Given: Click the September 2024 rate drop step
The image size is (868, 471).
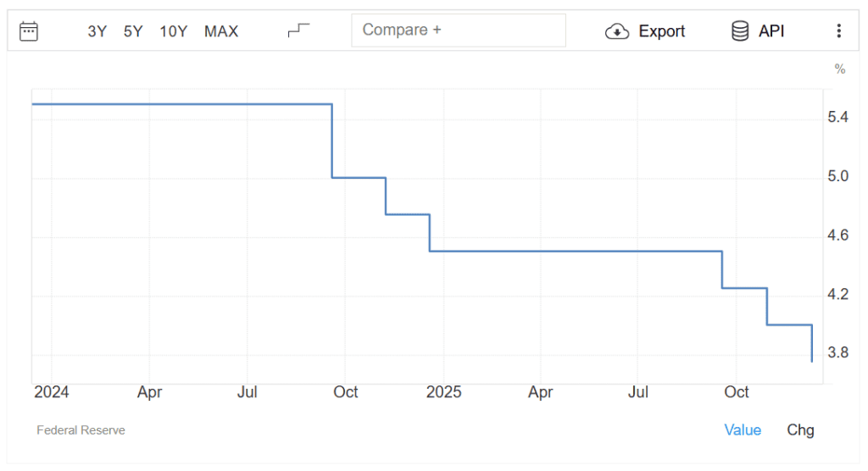Looking at the screenshot, I should (x=331, y=141).
